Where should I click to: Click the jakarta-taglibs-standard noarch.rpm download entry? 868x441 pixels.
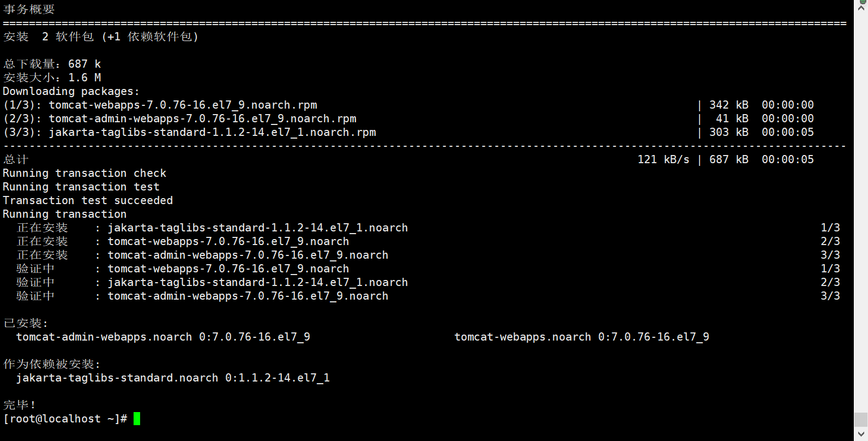pos(212,132)
